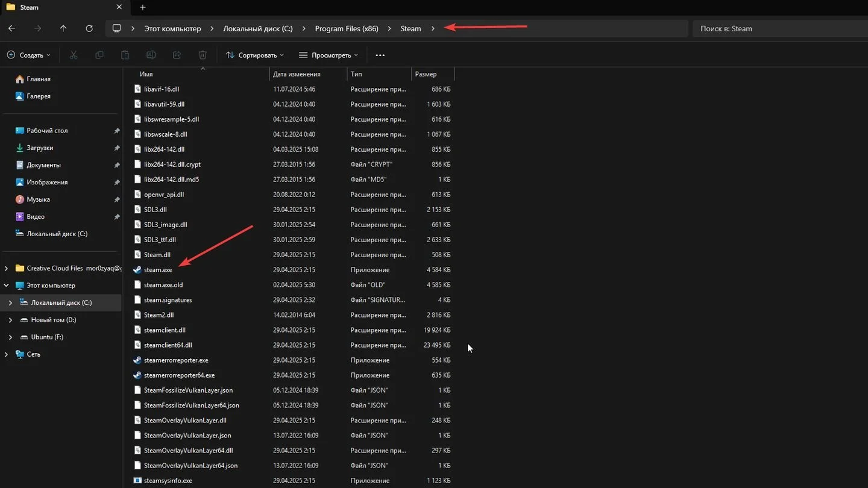The height and width of the screenshot is (488, 868).
Task: Select Steam2.dll file
Action: 159,315
